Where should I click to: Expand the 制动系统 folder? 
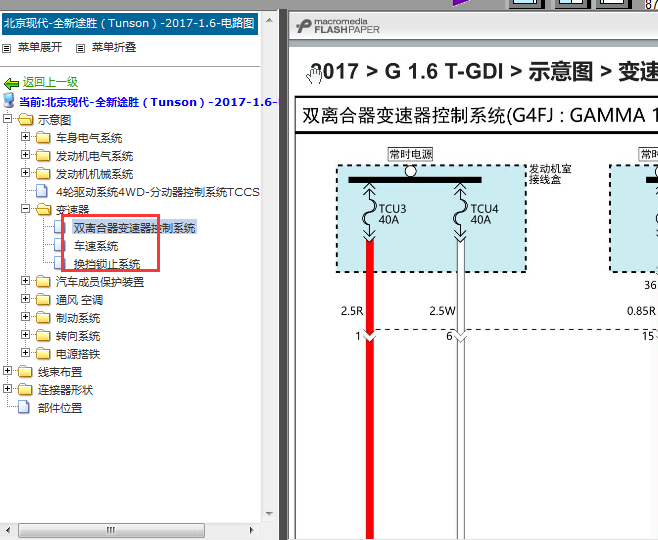tap(26, 318)
